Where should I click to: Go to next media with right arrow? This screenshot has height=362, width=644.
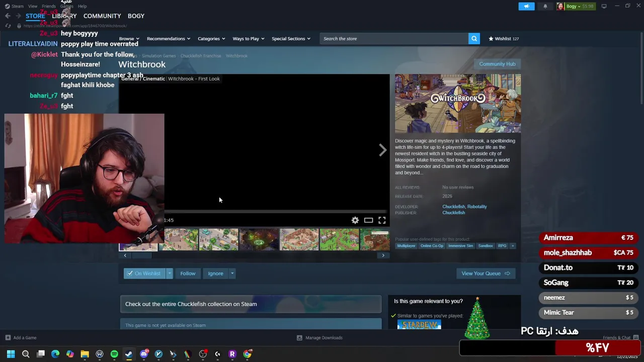point(382,150)
